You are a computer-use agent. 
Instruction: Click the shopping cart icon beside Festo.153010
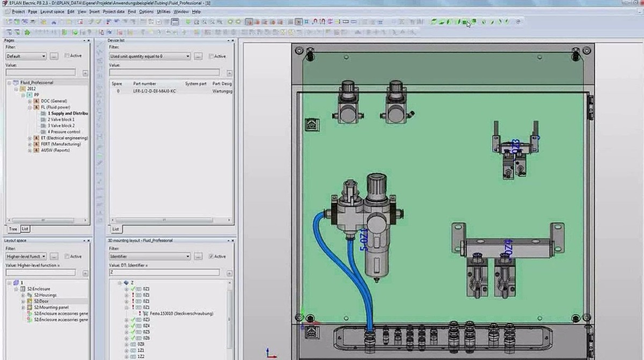145,313
